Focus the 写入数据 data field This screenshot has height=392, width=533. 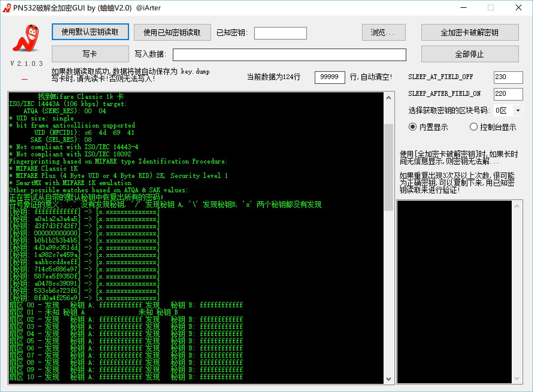point(289,55)
